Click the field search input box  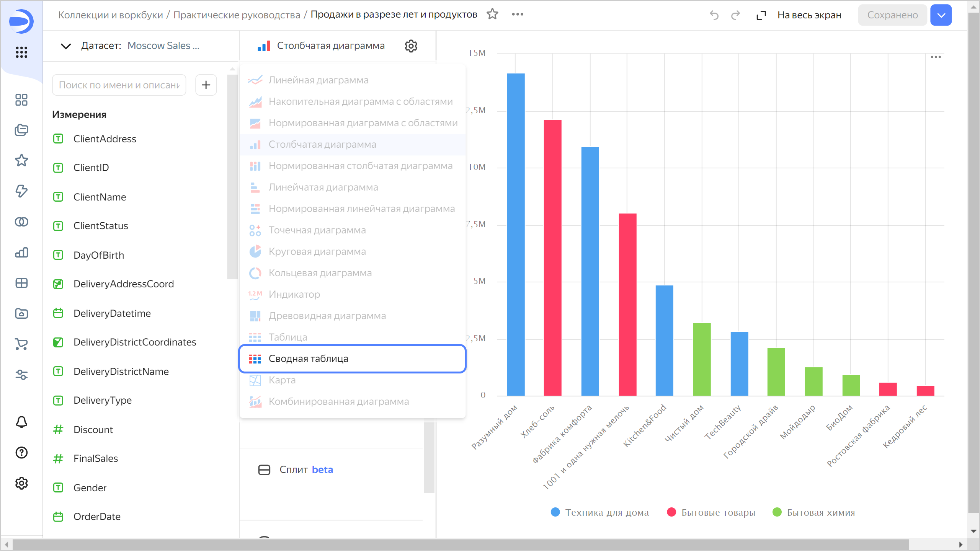pyautogui.click(x=119, y=85)
